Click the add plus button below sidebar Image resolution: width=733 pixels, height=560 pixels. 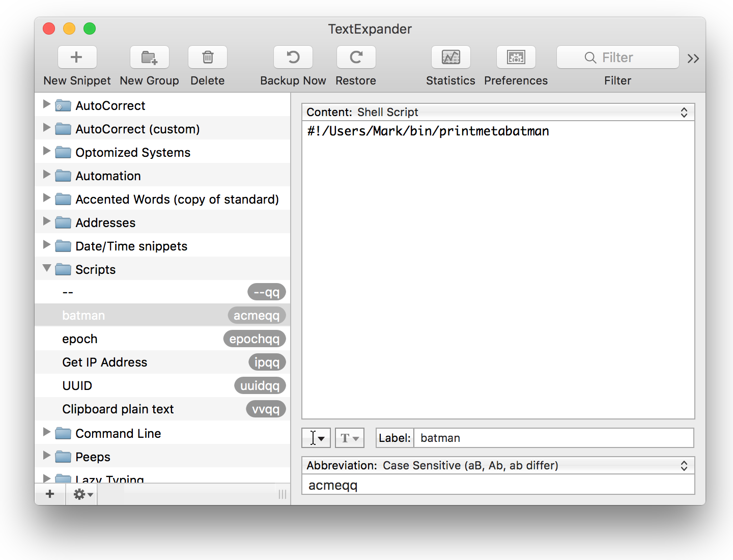50,494
